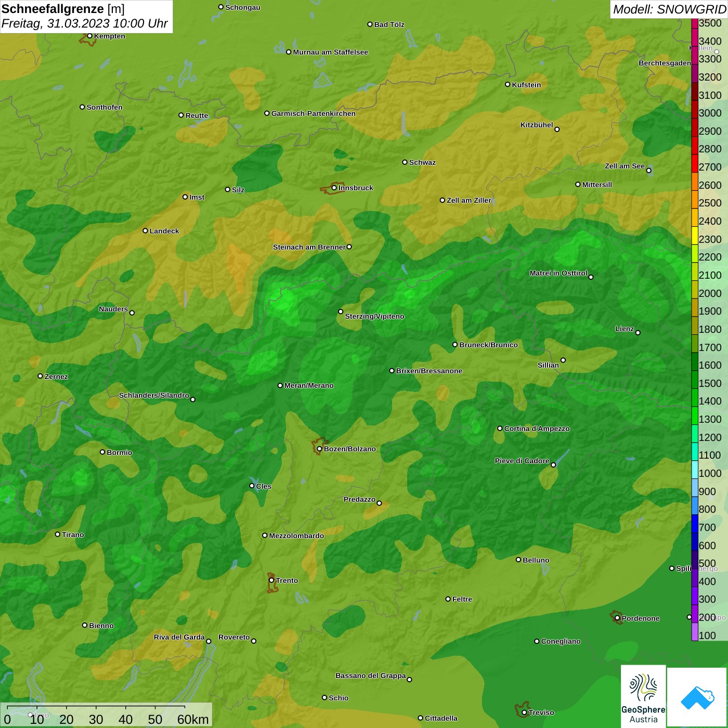The width and height of the screenshot is (728, 728).
Task: Click the Sterzing/Vipiteno marker dot
Action: click(341, 311)
